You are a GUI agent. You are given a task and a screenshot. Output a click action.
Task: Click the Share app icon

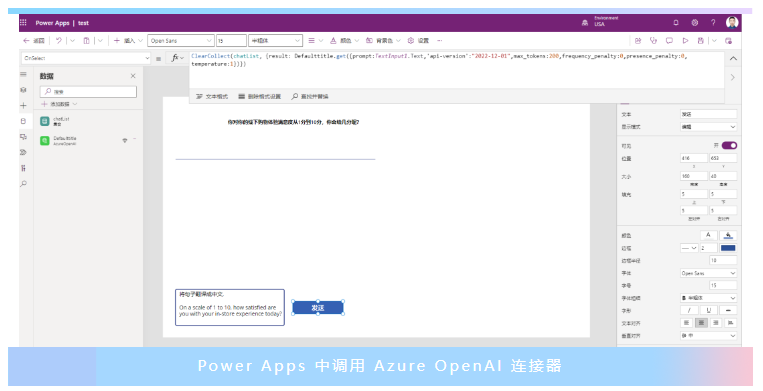click(x=638, y=41)
